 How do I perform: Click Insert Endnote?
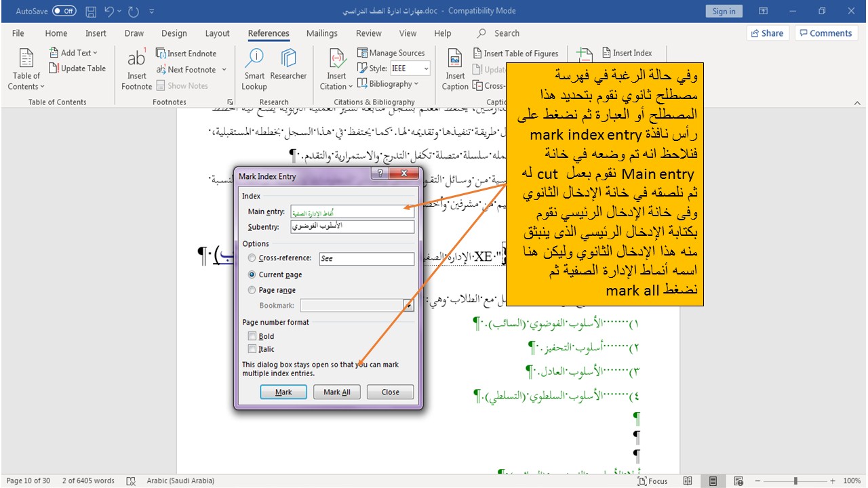(186, 54)
